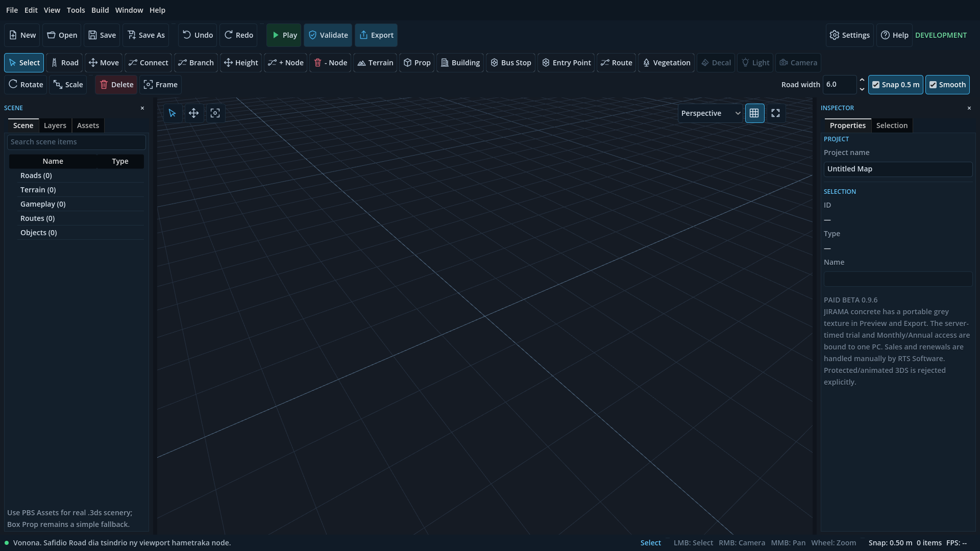This screenshot has height=551, width=980.
Task: Click the Redo button
Action: (x=238, y=35)
